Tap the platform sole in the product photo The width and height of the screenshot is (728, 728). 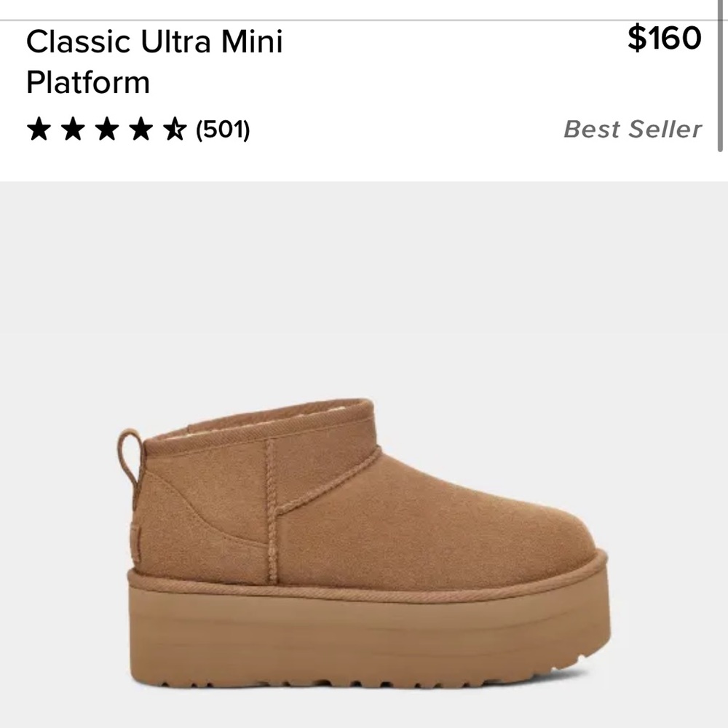364,633
